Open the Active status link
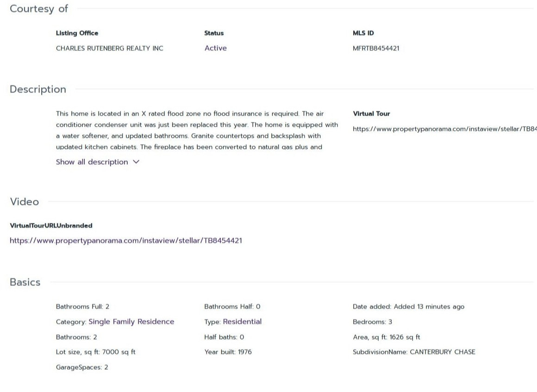 pyautogui.click(x=215, y=48)
